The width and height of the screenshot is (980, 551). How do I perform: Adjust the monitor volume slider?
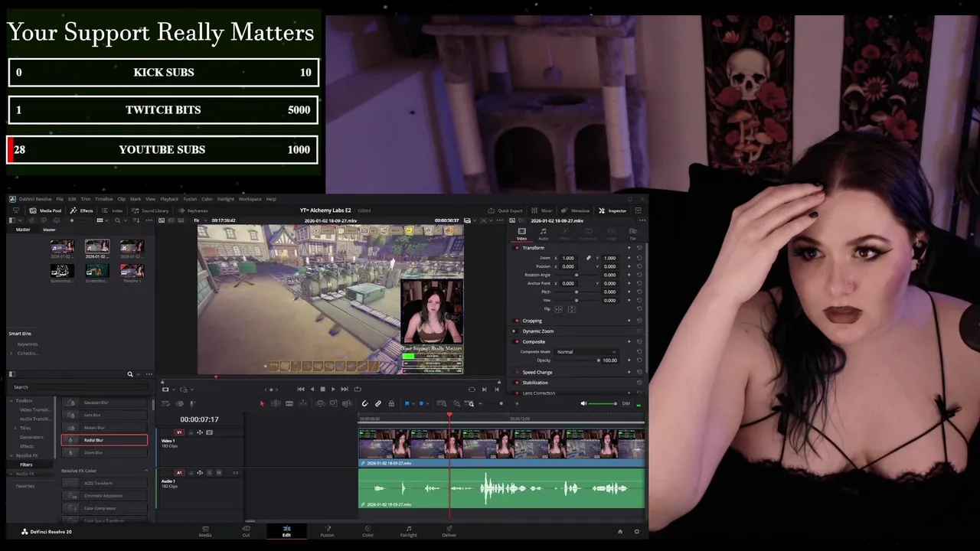(x=603, y=403)
